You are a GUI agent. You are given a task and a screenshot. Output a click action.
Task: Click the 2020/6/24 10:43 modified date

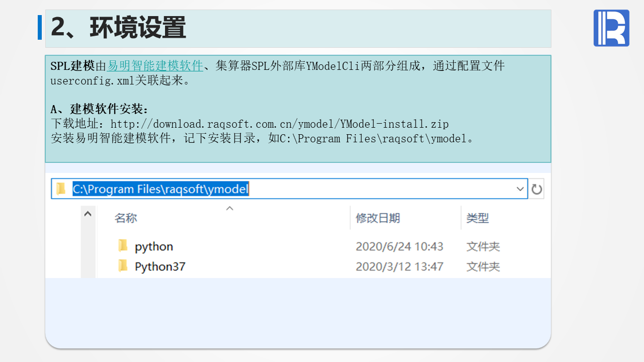point(399,246)
